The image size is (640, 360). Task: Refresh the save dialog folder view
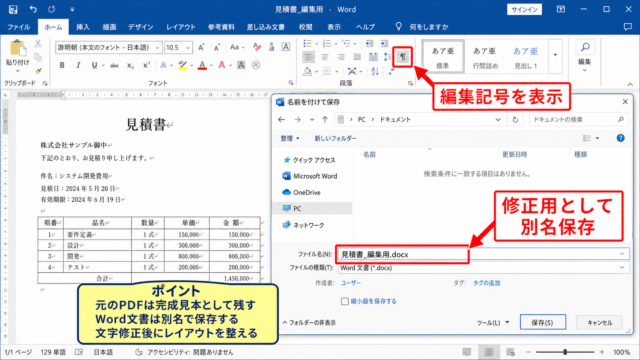pos(515,120)
